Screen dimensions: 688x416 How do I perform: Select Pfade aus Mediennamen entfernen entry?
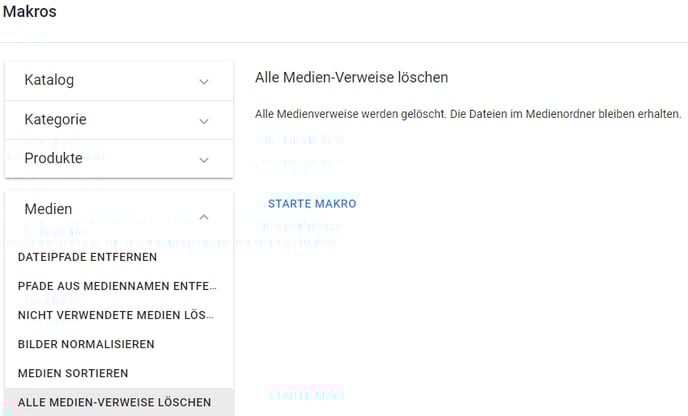[x=116, y=286]
